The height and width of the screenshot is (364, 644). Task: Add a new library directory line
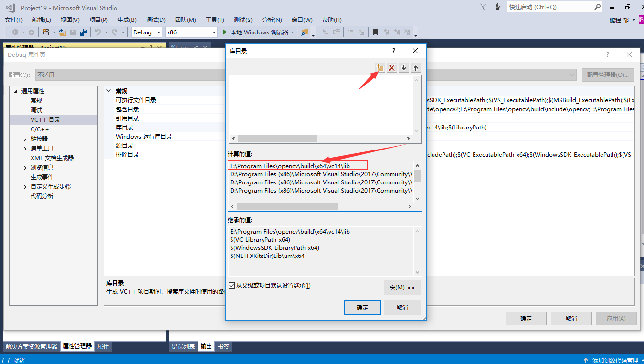[x=380, y=67]
